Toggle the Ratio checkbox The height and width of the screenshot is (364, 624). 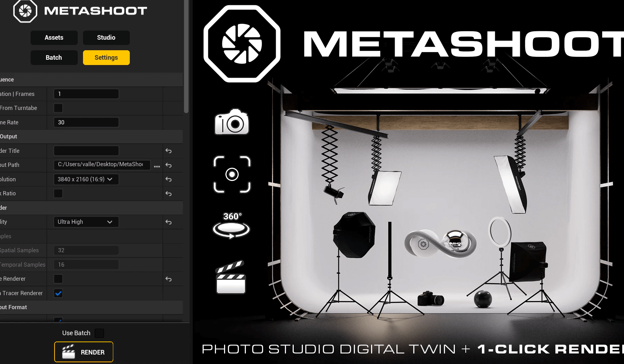(x=58, y=193)
